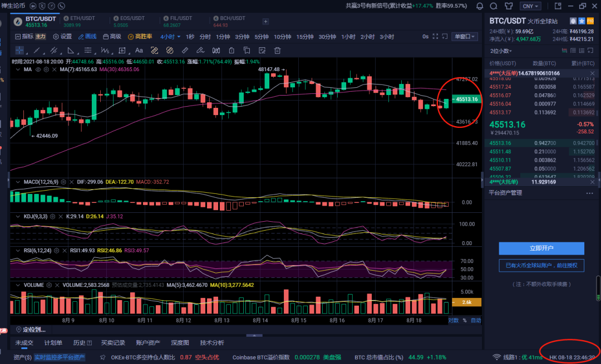
Task: Click the trash icon to delete drawings
Action: click(x=278, y=51)
